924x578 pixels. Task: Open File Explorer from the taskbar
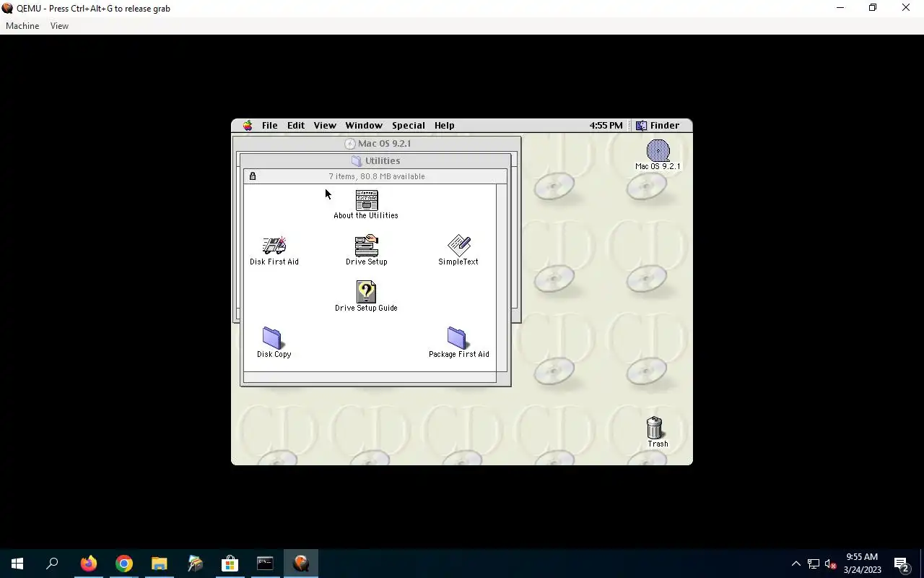160,564
